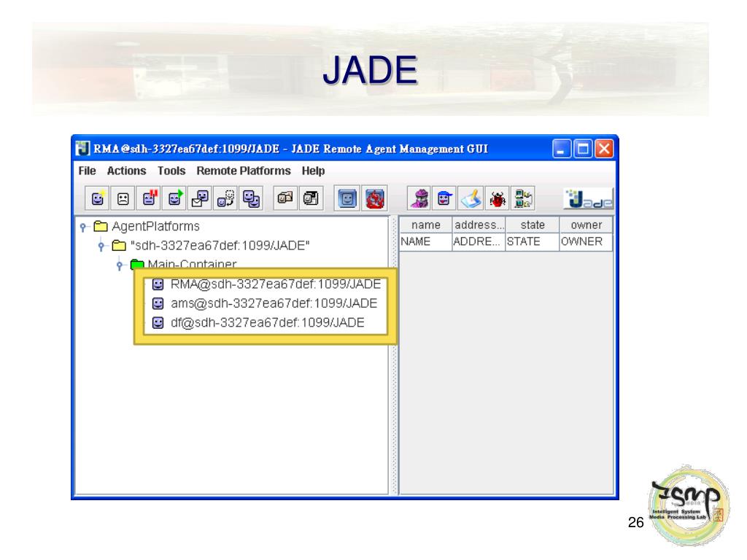Click the green Main-Container folder icon
The image size is (747, 560).
pyautogui.click(x=137, y=264)
